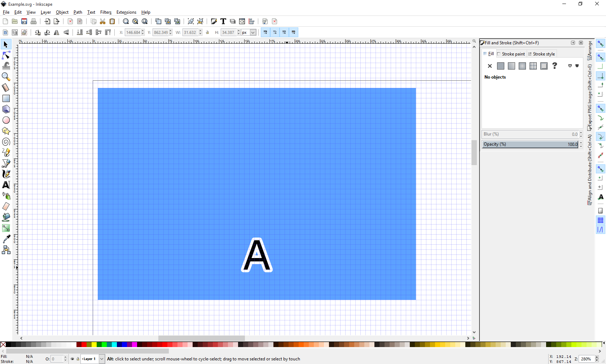Open the Text and Font dialog icon
This screenshot has width=606, height=364.
(x=223, y=22)
